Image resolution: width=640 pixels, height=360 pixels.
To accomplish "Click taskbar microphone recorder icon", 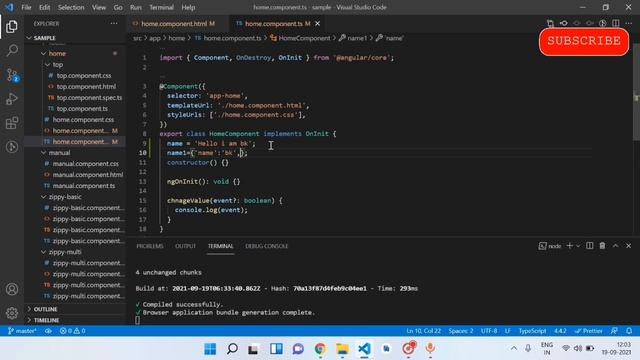I will click(x=430, y=349).
